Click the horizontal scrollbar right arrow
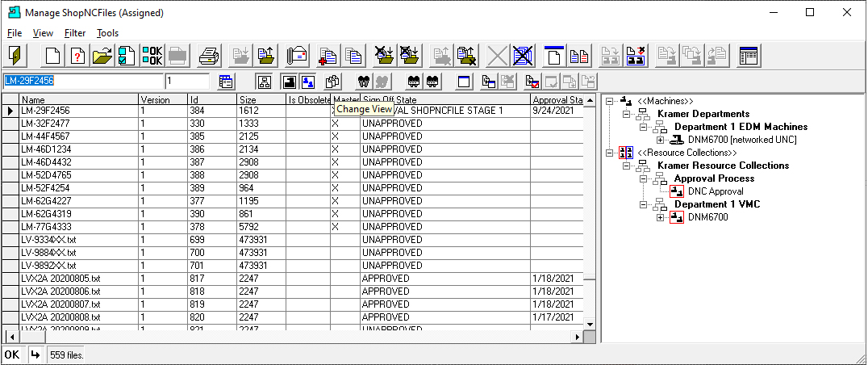 [578, 337]
